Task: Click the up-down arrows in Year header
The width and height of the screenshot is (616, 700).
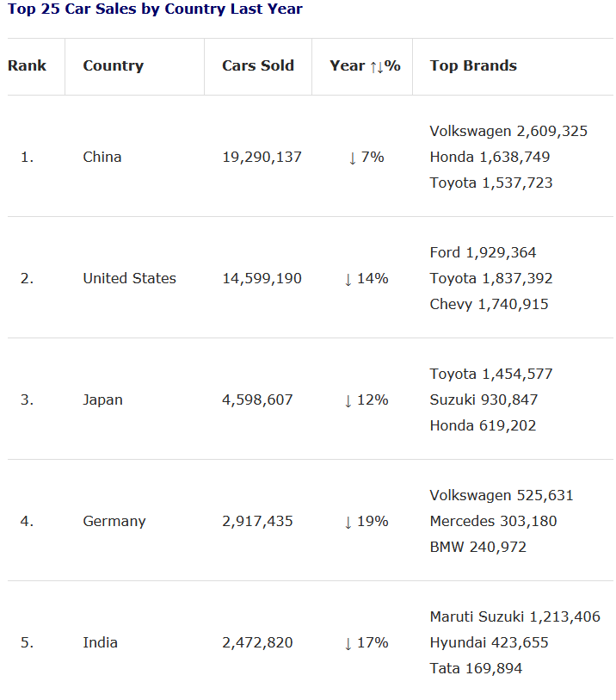Action: 376,66
